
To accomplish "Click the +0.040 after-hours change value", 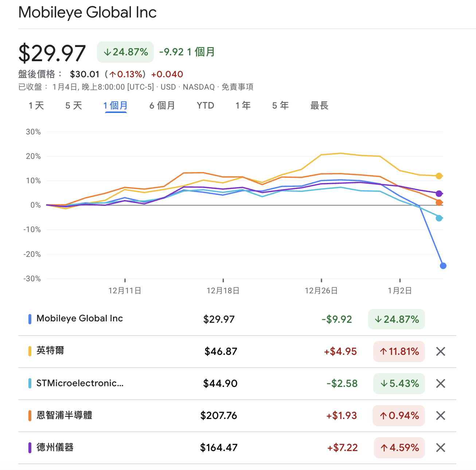I will click(167, 74).
